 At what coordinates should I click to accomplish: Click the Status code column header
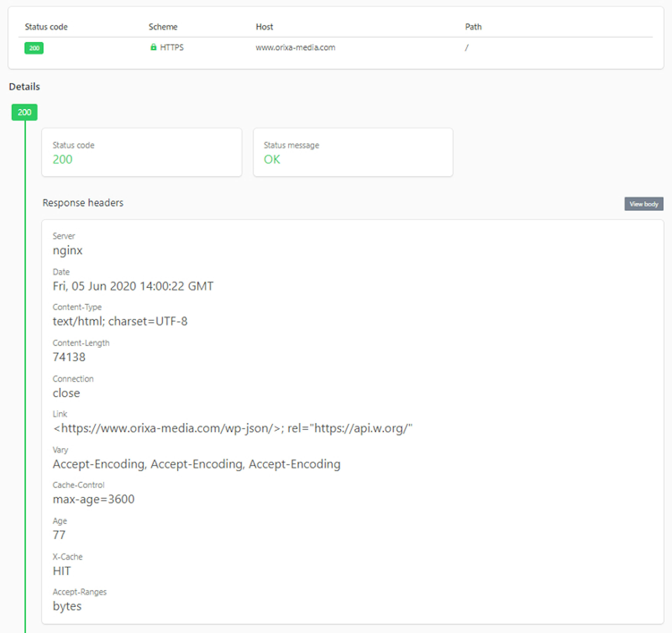pos(46,27)
